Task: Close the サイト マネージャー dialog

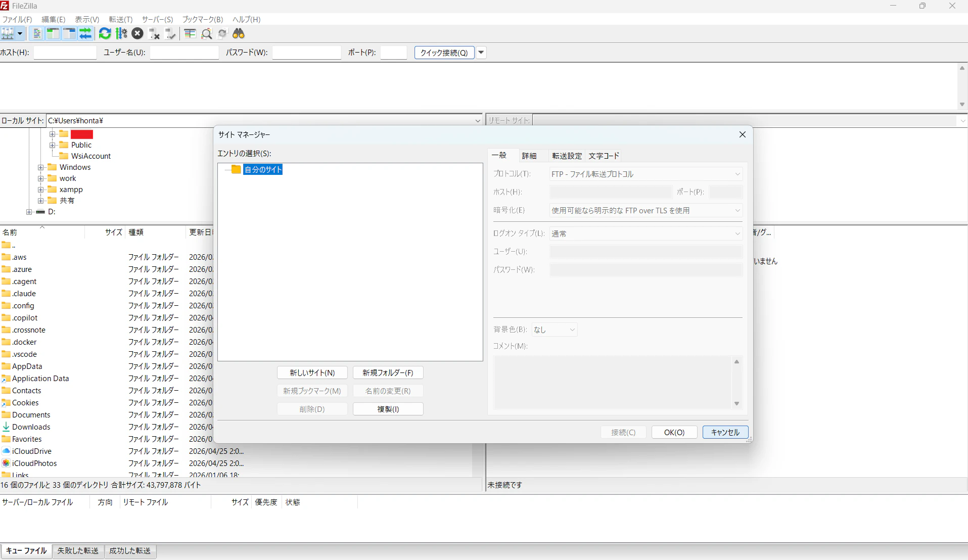Action: pos(743,134)
